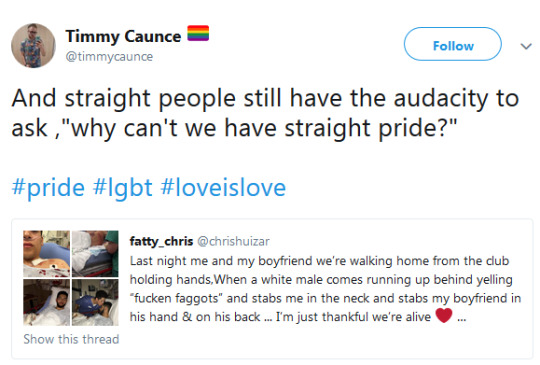The width and height of the screenshot is (540, 365).
Task: Click the red heart emoji
Action: coord(444,315)
